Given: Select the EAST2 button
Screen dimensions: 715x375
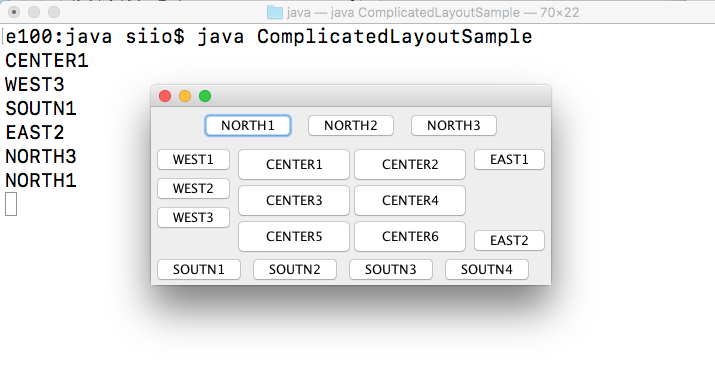Looking at the screenshot, I should [x=509, y=240].
